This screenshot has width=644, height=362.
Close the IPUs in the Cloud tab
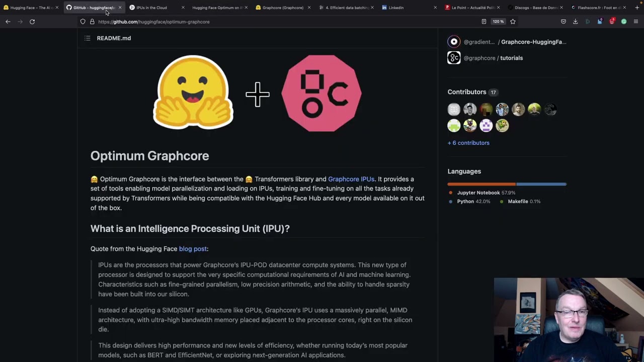(183, 8)
